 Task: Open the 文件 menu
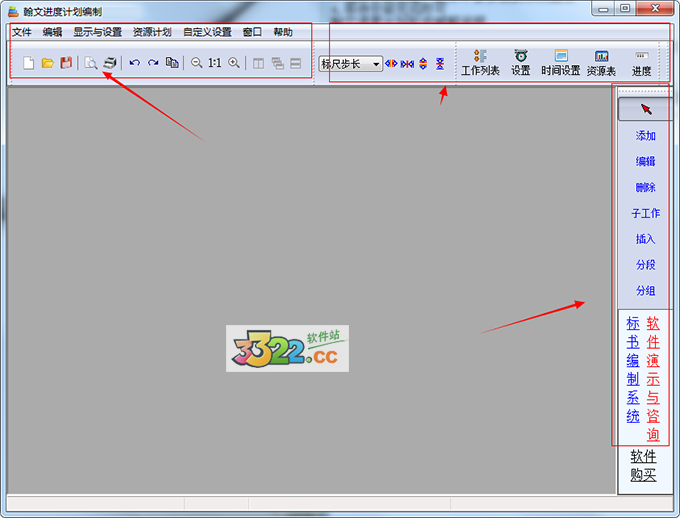(x=22, y=32)
